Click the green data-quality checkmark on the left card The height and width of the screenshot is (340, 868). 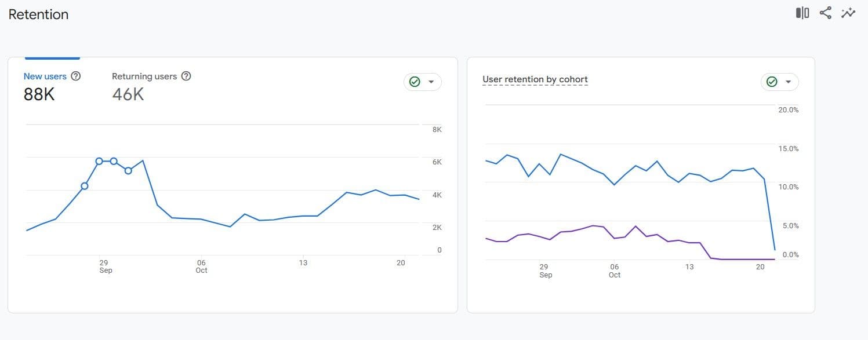pyautogui.click(x=414, y=82)
